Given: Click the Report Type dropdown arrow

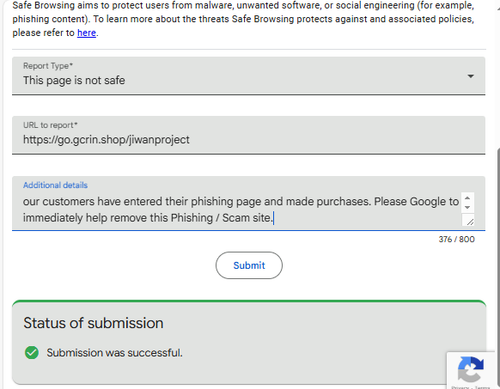Looking at the screenshot, I should (x=470, y=76).
